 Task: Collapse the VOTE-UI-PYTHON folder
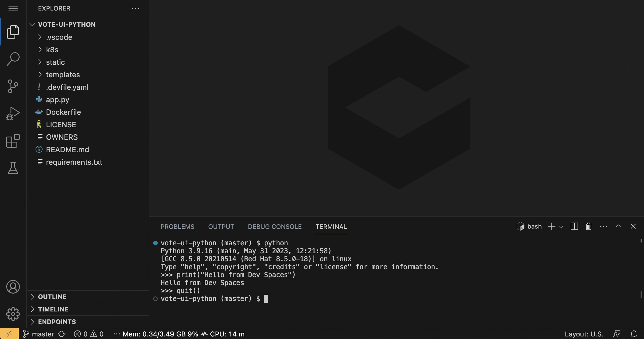point(32,24)
